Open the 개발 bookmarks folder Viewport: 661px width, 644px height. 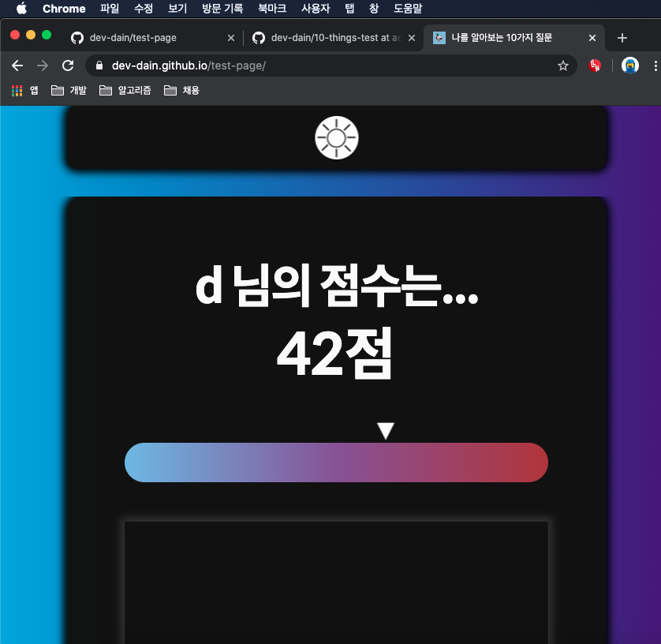(69, 90)
